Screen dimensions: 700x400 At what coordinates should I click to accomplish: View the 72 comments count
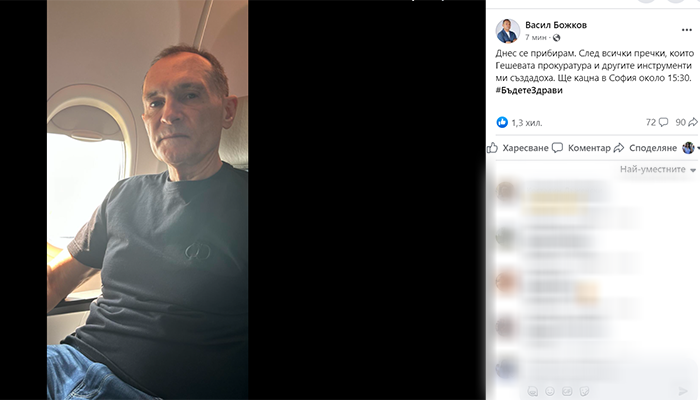(x=657, y=122)
